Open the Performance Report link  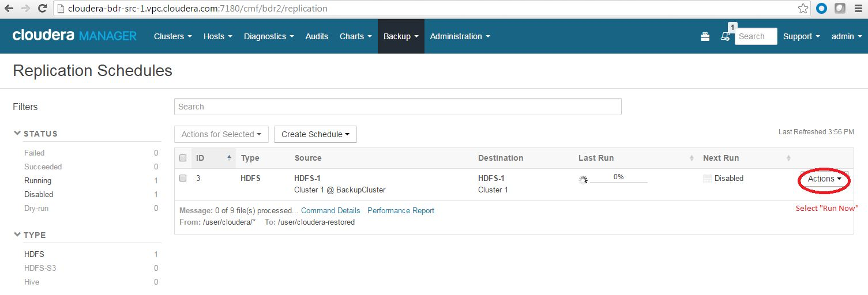tap(401, 211)
